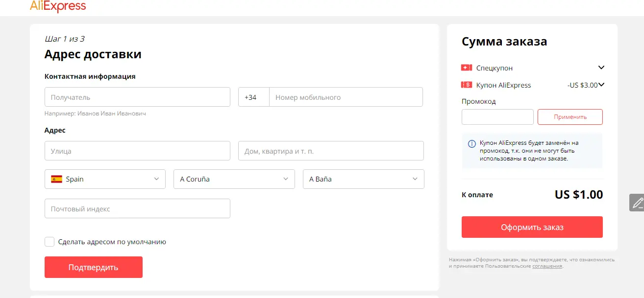The image size is (644, 298).
Task: Open the Spain country dropdown
Action: tap(105, 179)
